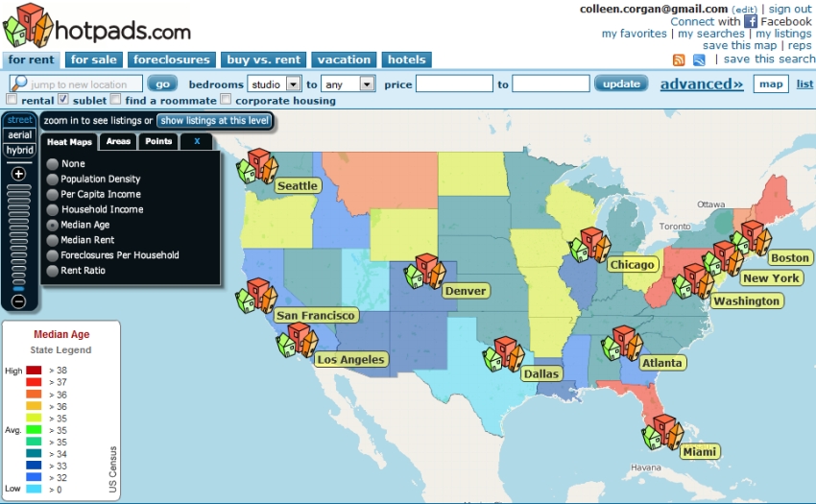Switch to the for sale tab
This screenshot has width=816, height=504.
tap(94, 60)
